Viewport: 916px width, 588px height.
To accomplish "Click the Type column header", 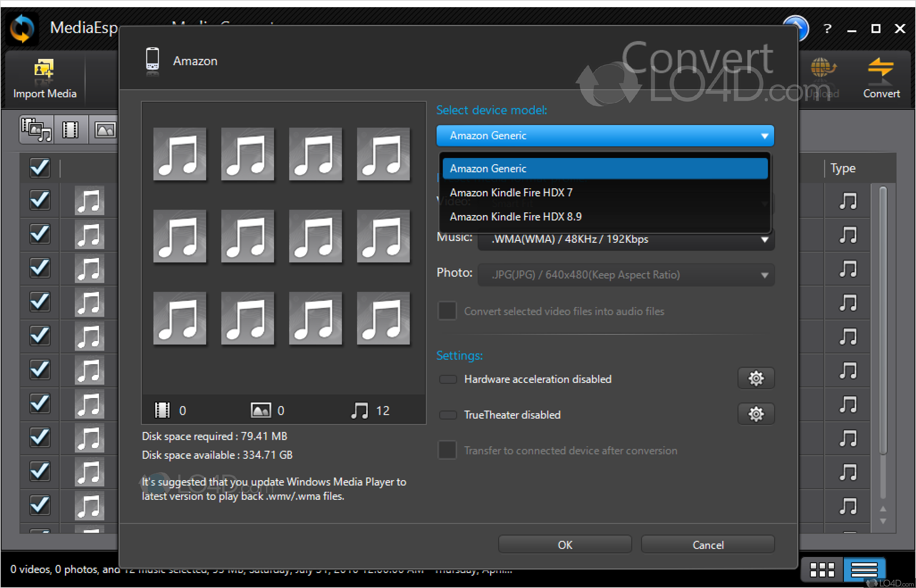I will tap(843, 168).
